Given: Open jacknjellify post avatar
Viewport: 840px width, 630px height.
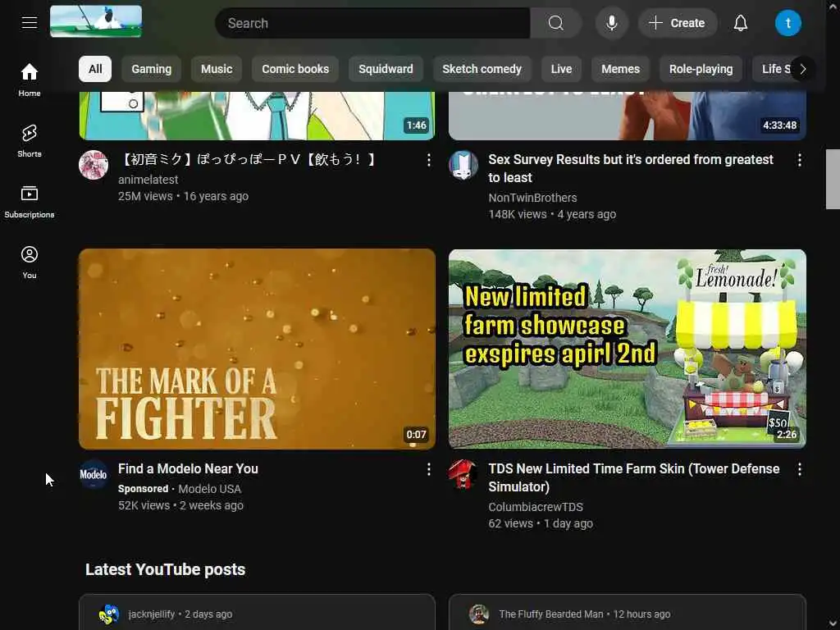Looking at the screenshot, I should tap(109, 614).
